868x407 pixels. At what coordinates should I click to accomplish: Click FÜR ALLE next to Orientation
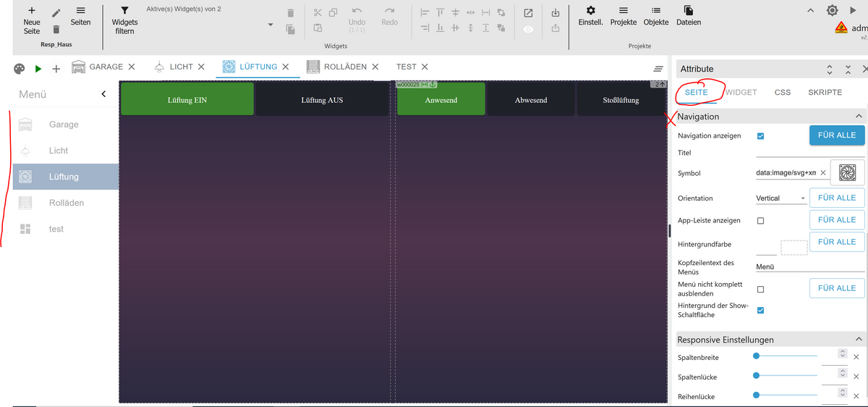tap(837, 197)
